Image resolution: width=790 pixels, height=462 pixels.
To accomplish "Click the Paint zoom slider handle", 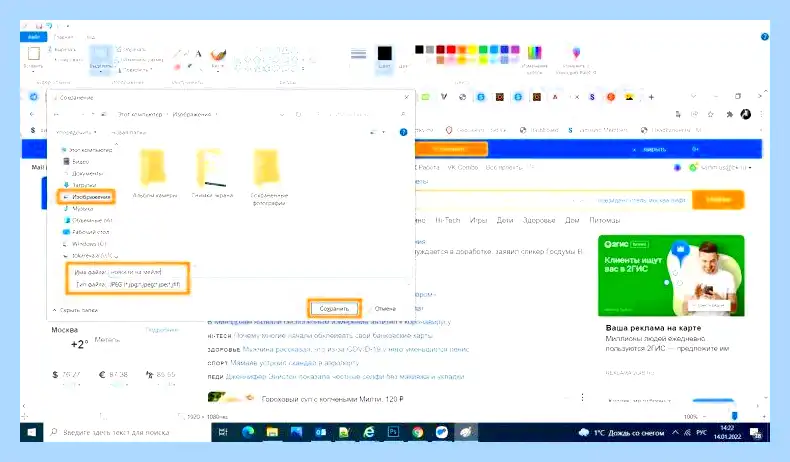I will pos(735,416).
